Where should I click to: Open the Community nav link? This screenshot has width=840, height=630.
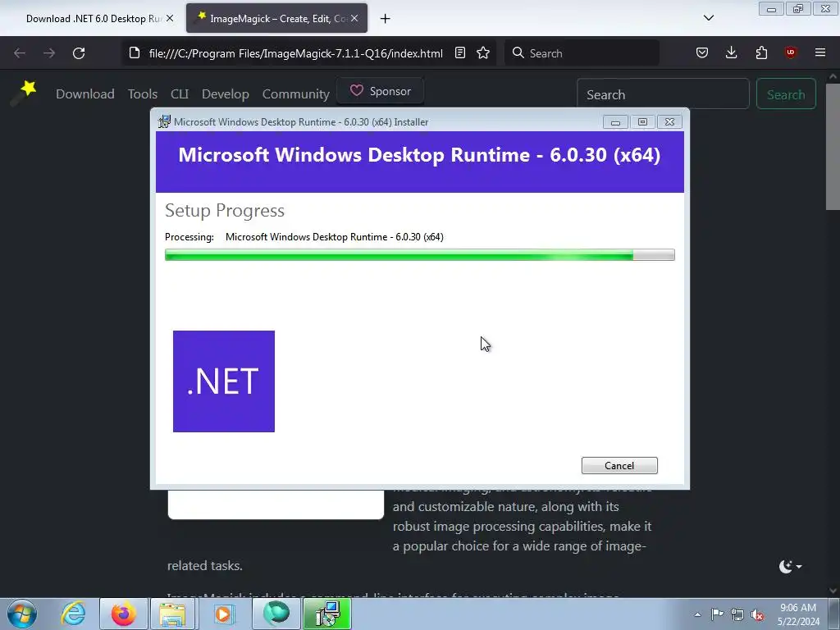point(295,94)
